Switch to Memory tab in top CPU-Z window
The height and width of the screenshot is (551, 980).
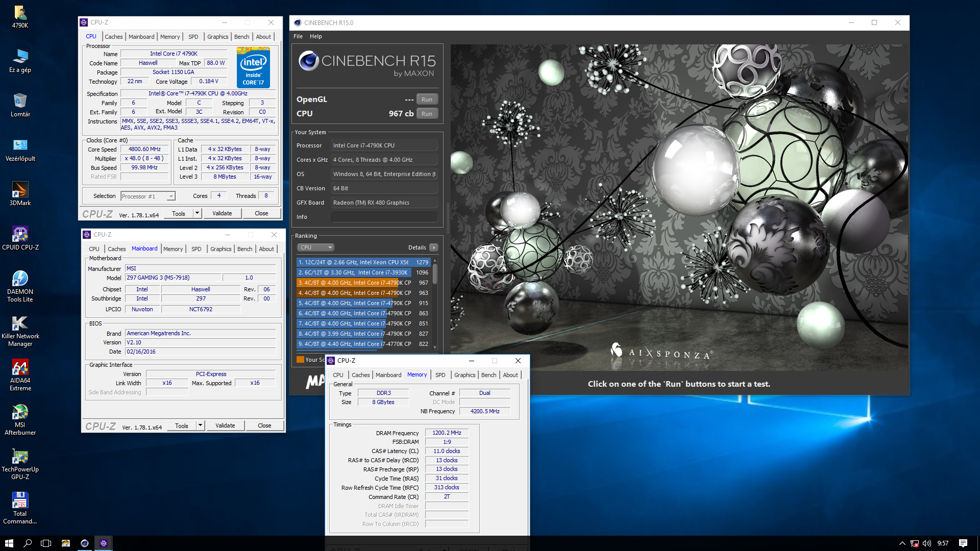coord(170,37)
